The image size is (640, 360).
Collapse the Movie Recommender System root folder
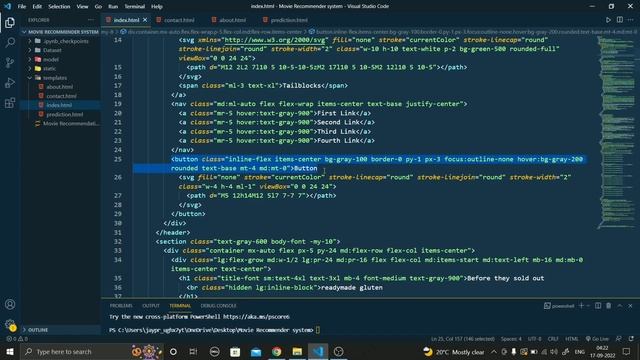(x=60, y=32)
